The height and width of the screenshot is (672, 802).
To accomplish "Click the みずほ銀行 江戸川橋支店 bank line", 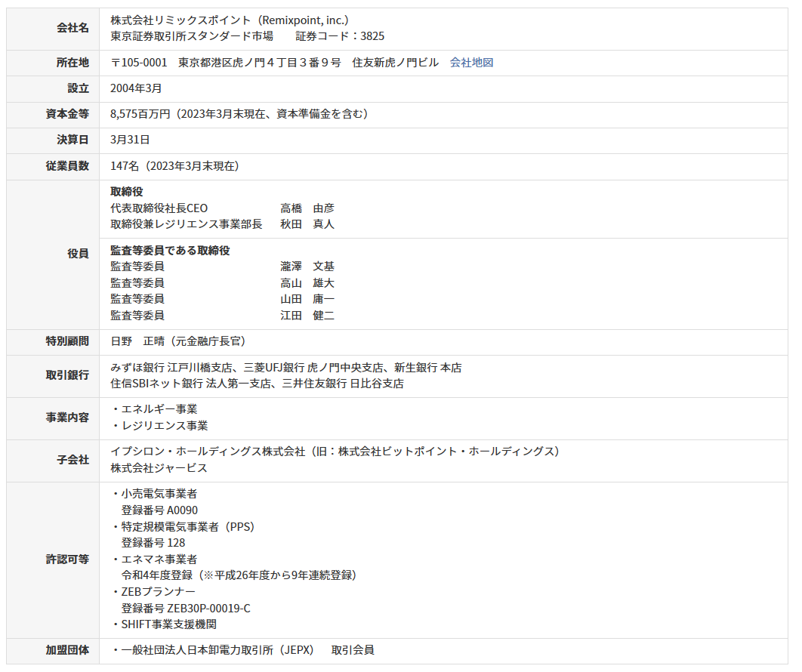I will tap(171, 368).
